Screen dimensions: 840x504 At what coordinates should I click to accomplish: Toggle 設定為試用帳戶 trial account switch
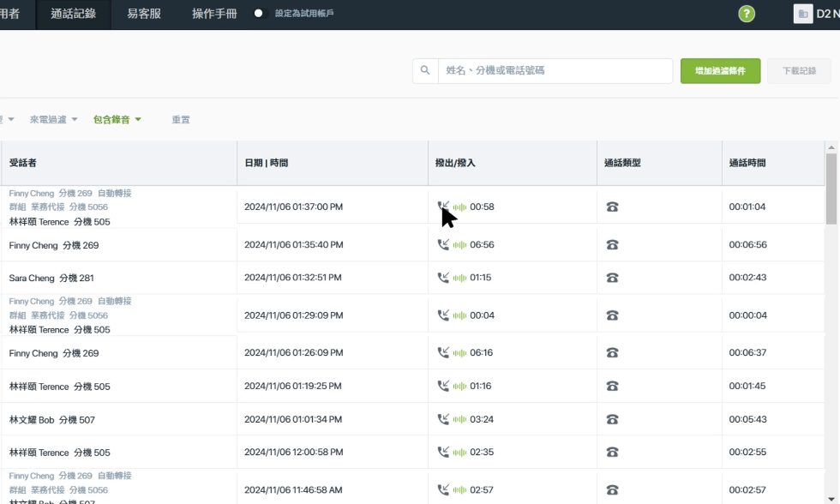point(261,14)
